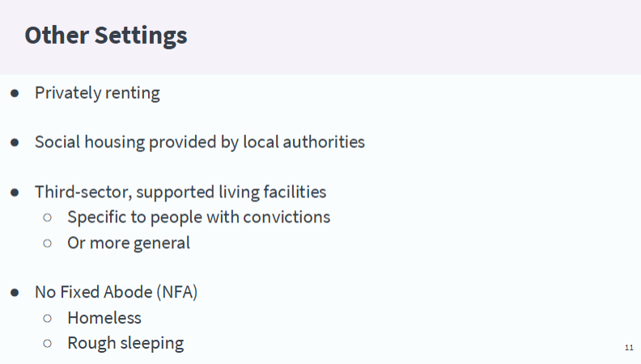Click the hollow bullet before "Rough sleeping"
The image size is (641, 364).
click(48, 343)
